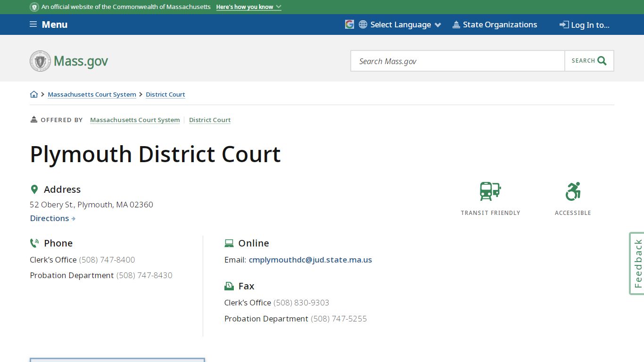
Task: Open the Log In to... menu
Action: 590,25
